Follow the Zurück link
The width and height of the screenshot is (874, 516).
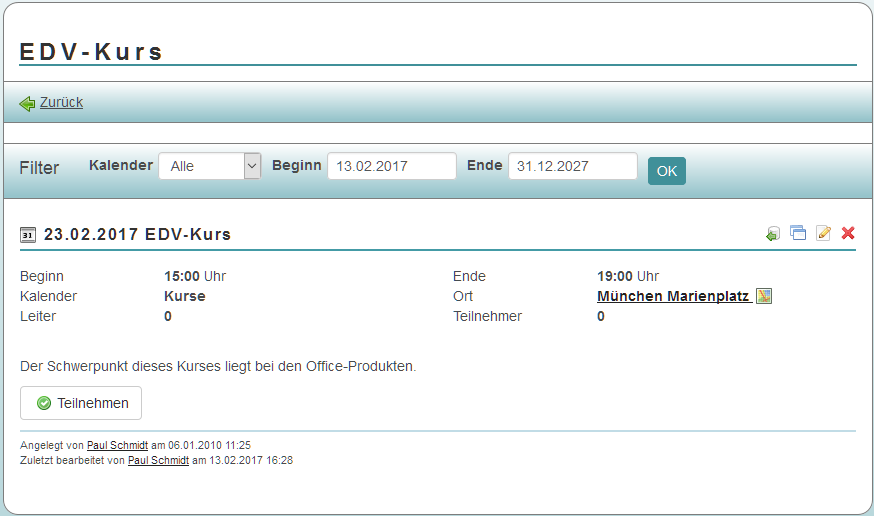tap(61, 102)
